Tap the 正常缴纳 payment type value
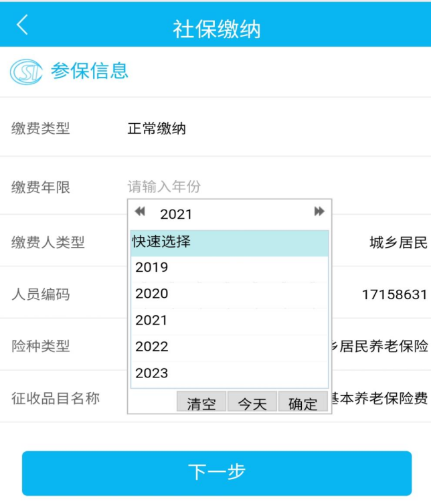The image size is (431, 504). 157,129
